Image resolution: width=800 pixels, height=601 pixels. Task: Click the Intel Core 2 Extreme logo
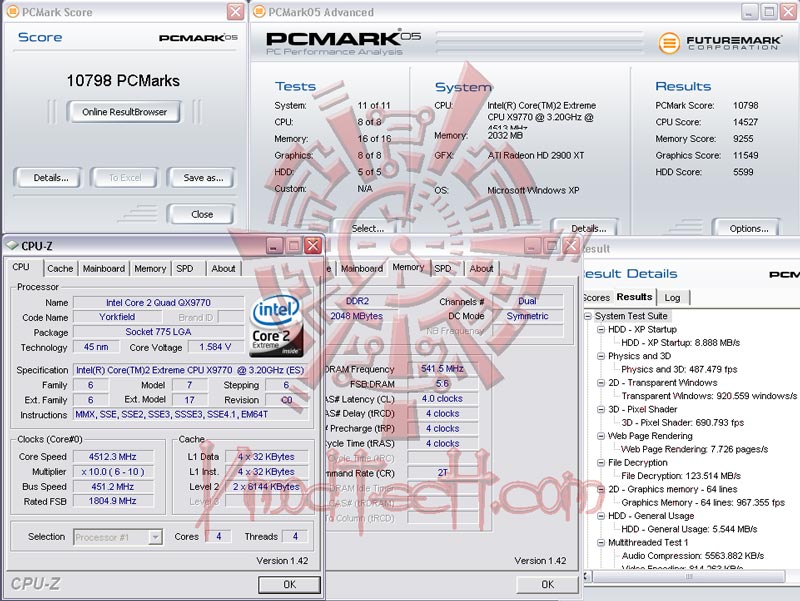[277, 325]
